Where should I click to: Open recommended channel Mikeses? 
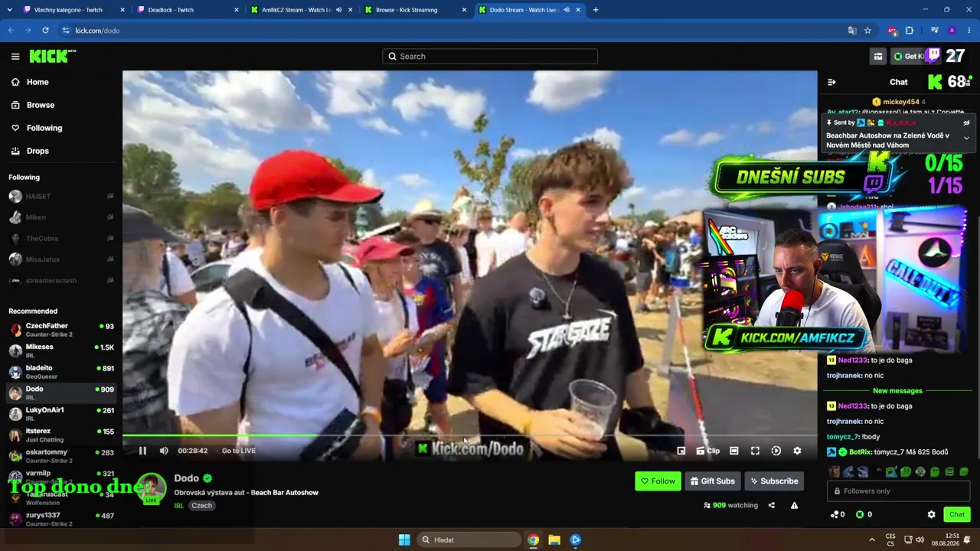point(61,350)
